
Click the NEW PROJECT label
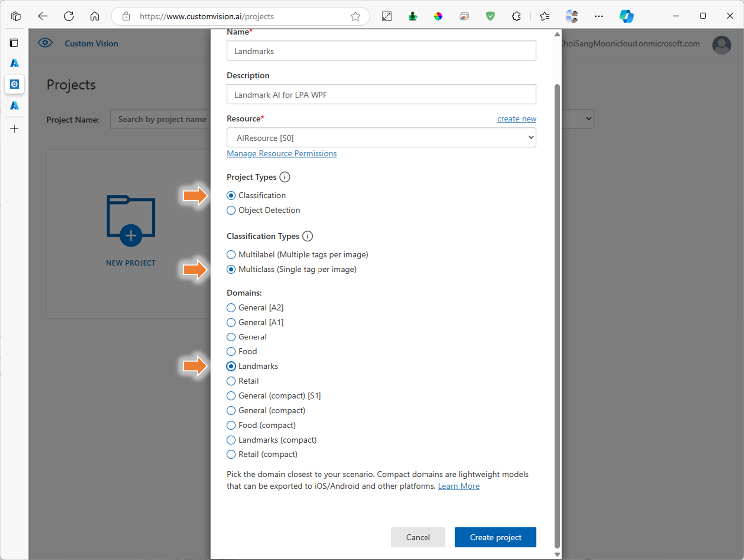pyautogui.click(x=131, y=263)
